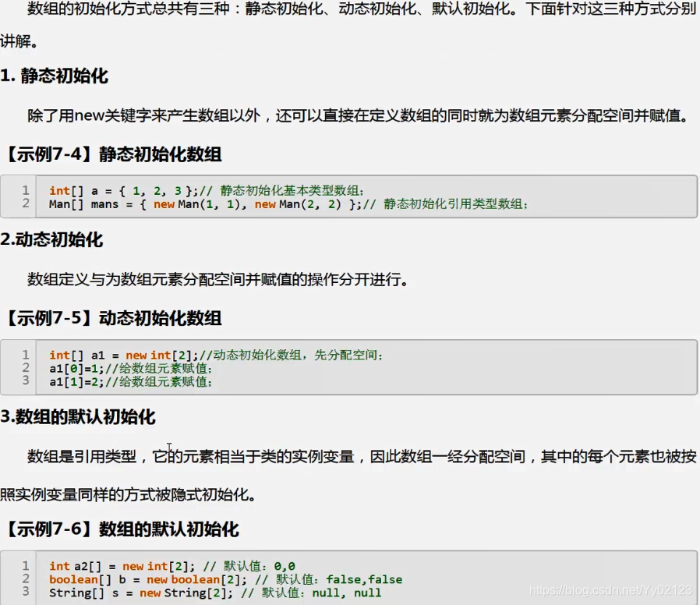The width and height of the screenshot is (700, 605).
Task: Click paragraph "数组定义与为数组元素分配空间并赋值的操作分开进行。"
Action: pyautogui.click(x=217, y=280)
